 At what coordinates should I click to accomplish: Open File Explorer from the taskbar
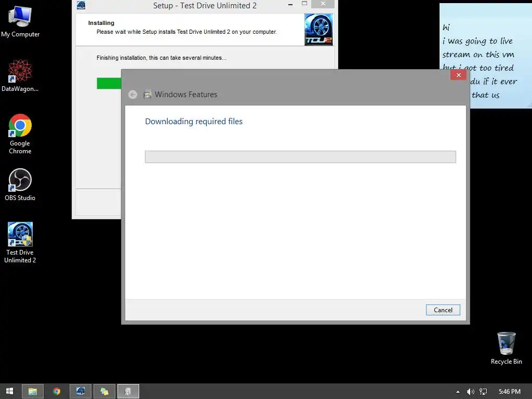pyautogui.click(x=33, y=391)
